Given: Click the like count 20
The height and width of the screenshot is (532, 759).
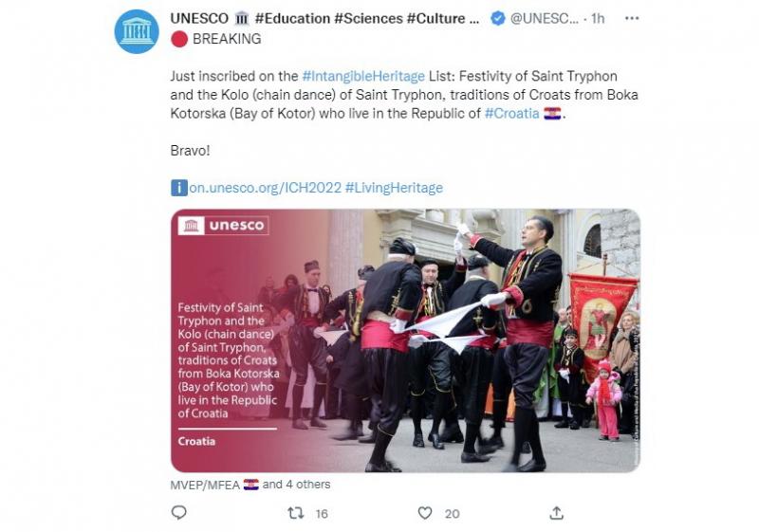Looking at the screenshot, I should pyautogui.click(x=453, y=514).
